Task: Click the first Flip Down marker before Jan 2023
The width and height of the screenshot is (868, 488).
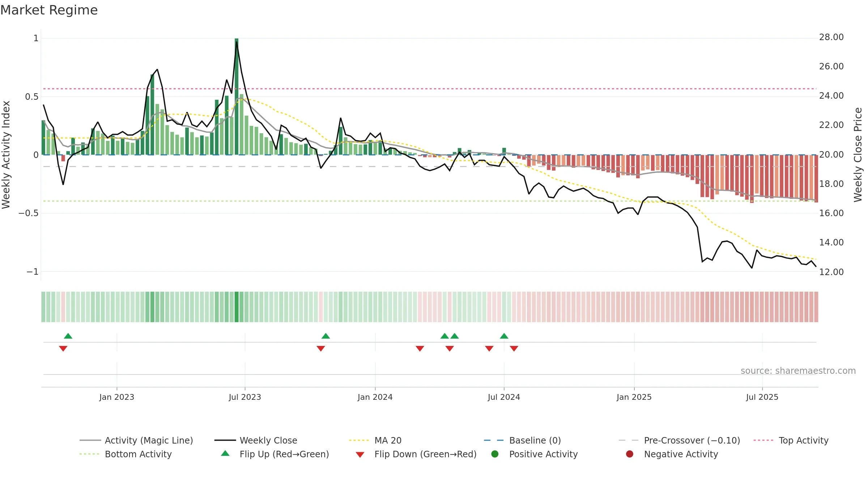Action: point(63,348)
